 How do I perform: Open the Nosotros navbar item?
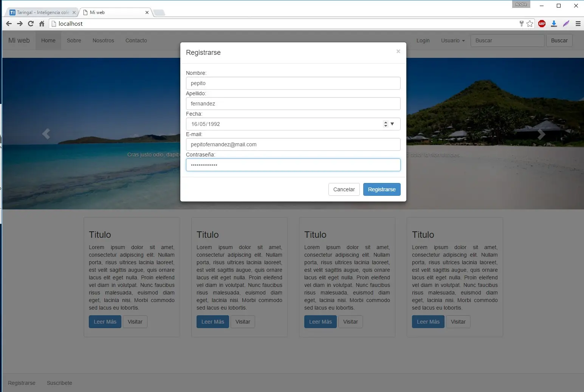103,40
